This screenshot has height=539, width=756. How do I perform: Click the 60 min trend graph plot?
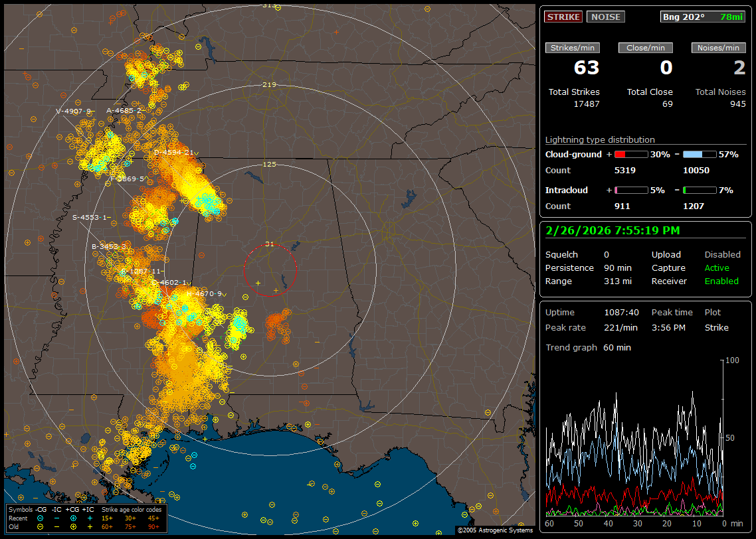click(634, 437)
